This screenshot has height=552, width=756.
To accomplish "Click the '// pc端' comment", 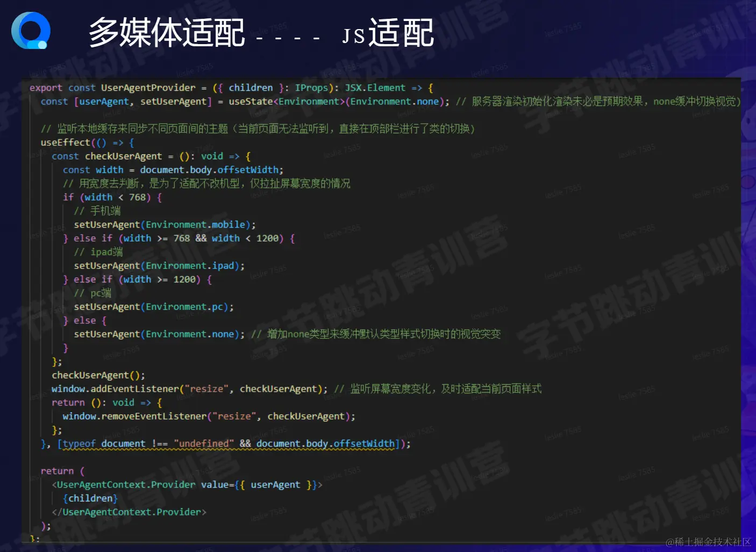I will point(92,293).
